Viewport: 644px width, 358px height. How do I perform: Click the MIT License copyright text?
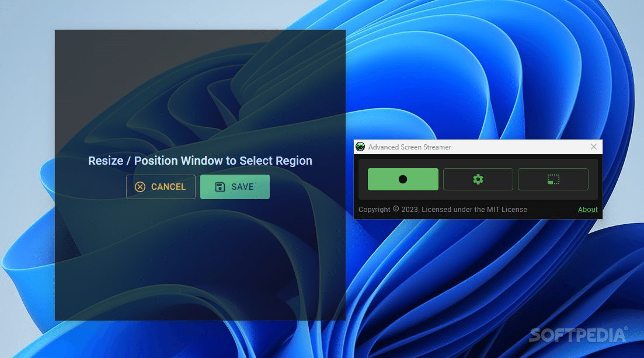[x=441, y=209]
